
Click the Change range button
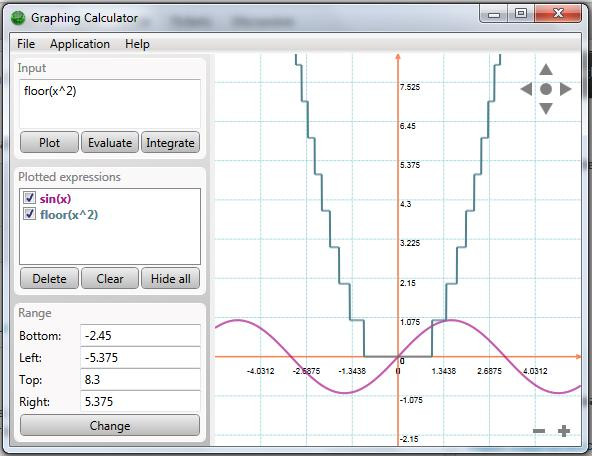tap(110, 425)
